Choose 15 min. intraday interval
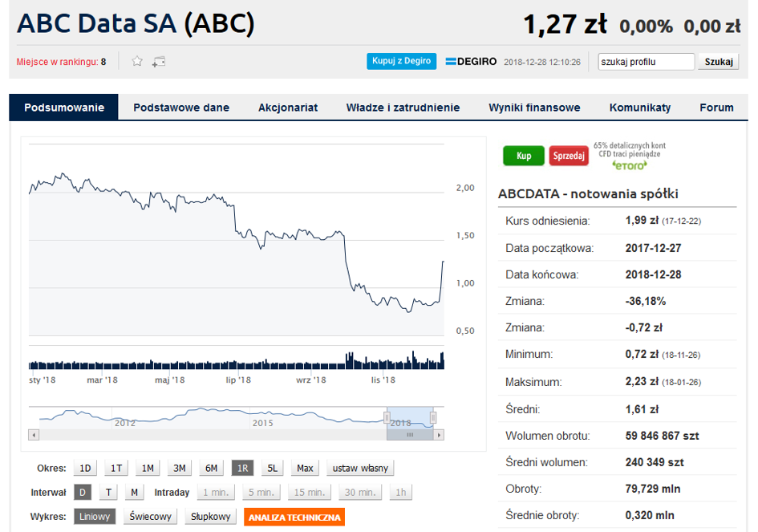Screen dimensions: 758x532 310,493
